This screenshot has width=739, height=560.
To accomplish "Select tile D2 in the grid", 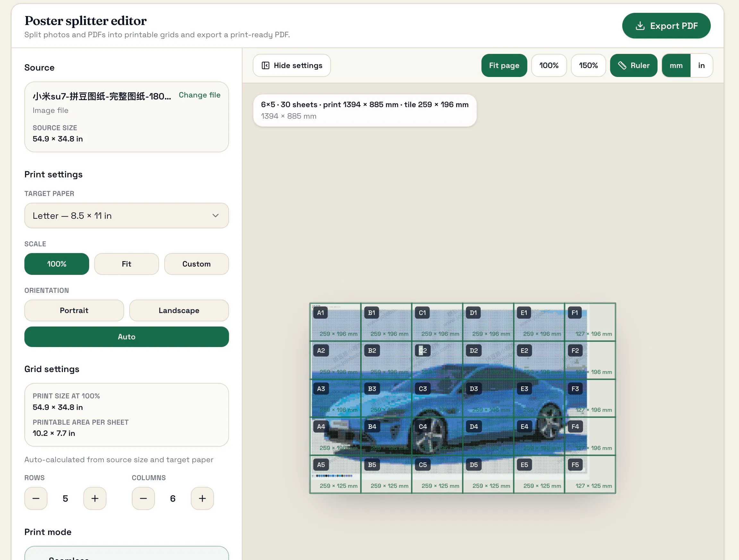I will click(x=488, y=360).
